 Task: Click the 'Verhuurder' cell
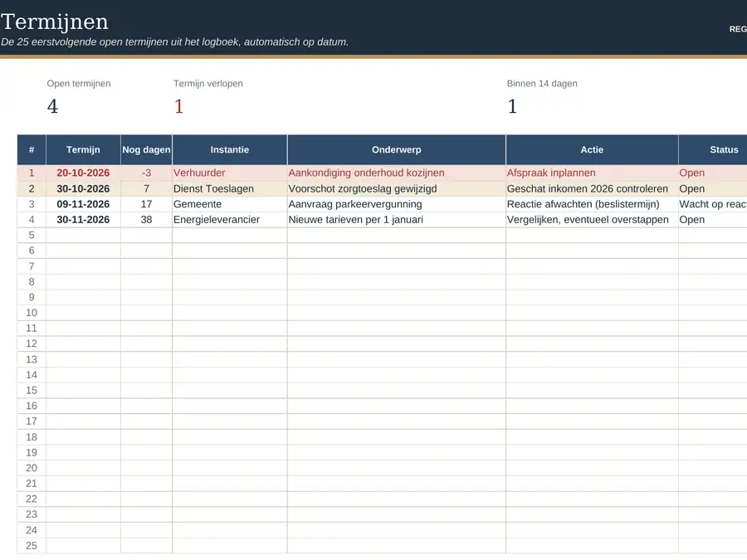click(230, 173)
